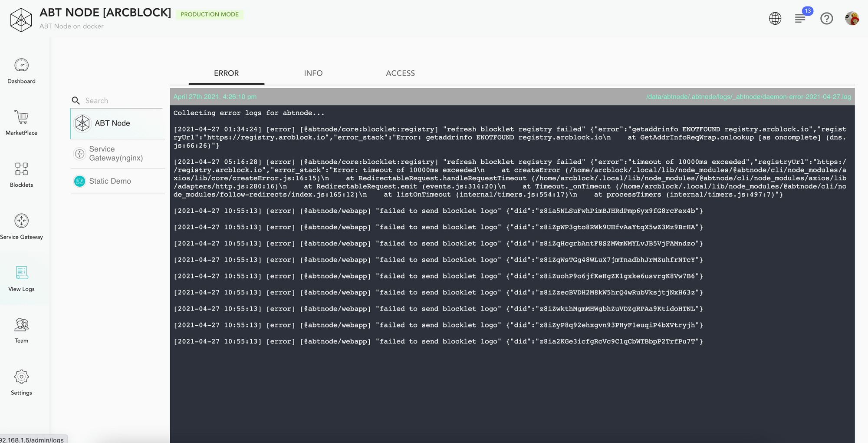Open the help question mark icon

pos(827,18)
